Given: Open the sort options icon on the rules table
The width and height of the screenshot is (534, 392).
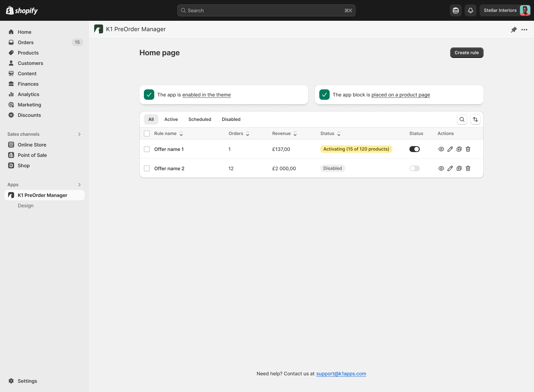Looking at the screenshot, I should point(475,119).
